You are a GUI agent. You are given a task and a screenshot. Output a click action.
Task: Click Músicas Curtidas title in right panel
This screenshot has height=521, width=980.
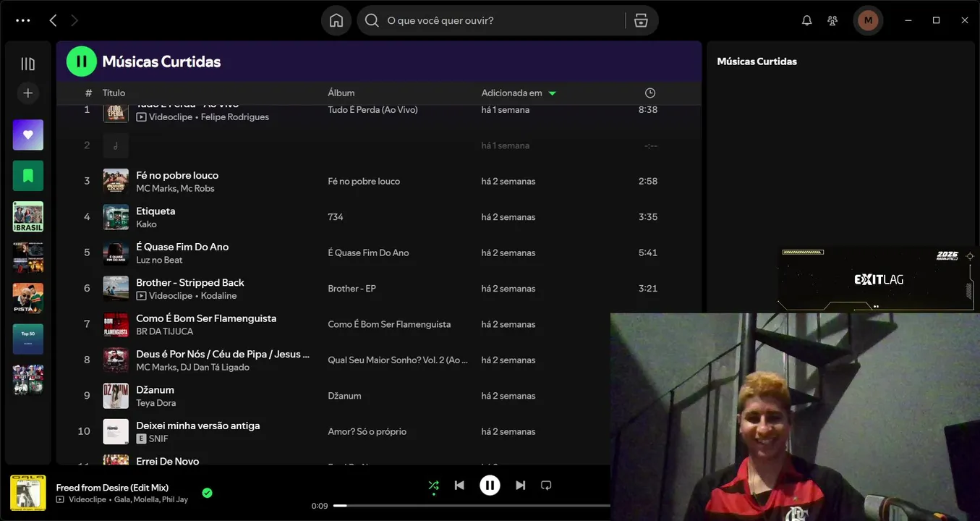(x=757, y=62)
